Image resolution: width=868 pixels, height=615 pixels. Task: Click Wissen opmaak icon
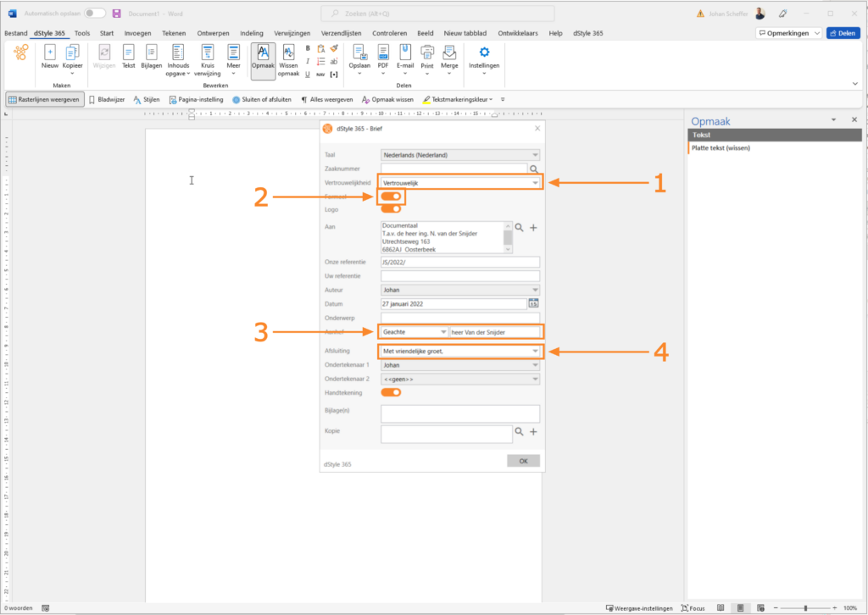[x=288, y=53]
